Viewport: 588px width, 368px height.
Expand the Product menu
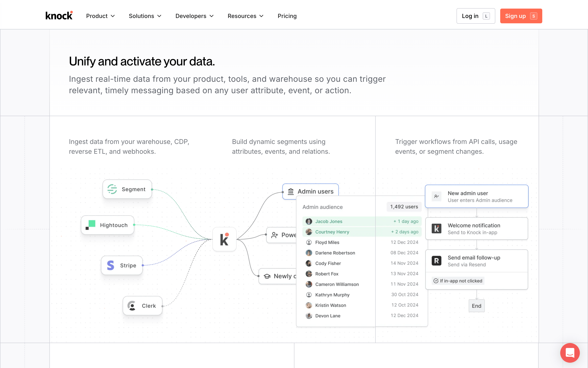pos(100,16)
